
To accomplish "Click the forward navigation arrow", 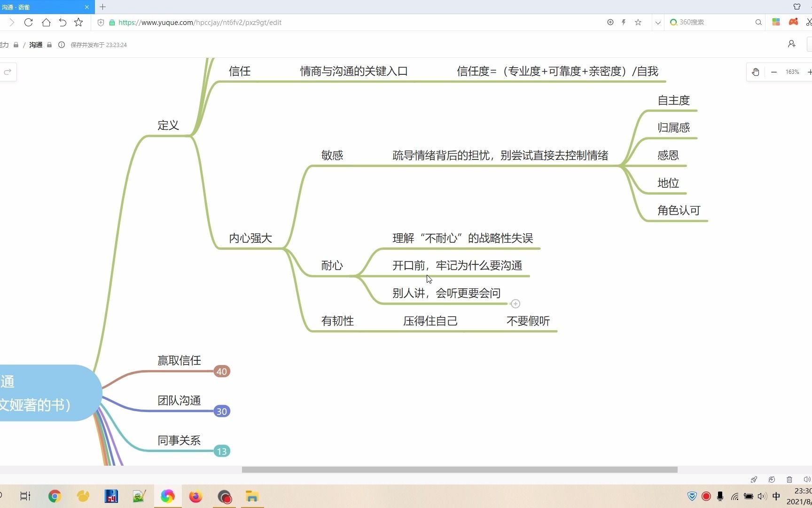I will pos(12,22).
